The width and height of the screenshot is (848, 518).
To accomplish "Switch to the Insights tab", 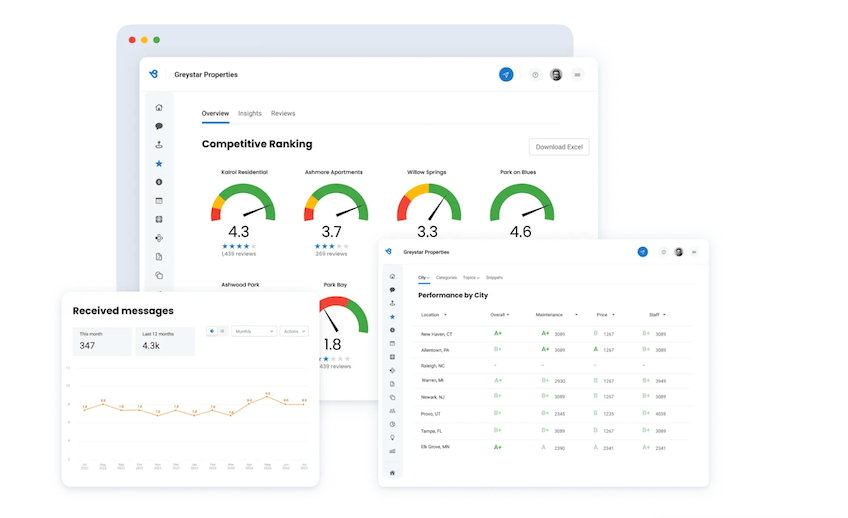I will point(250,114).
